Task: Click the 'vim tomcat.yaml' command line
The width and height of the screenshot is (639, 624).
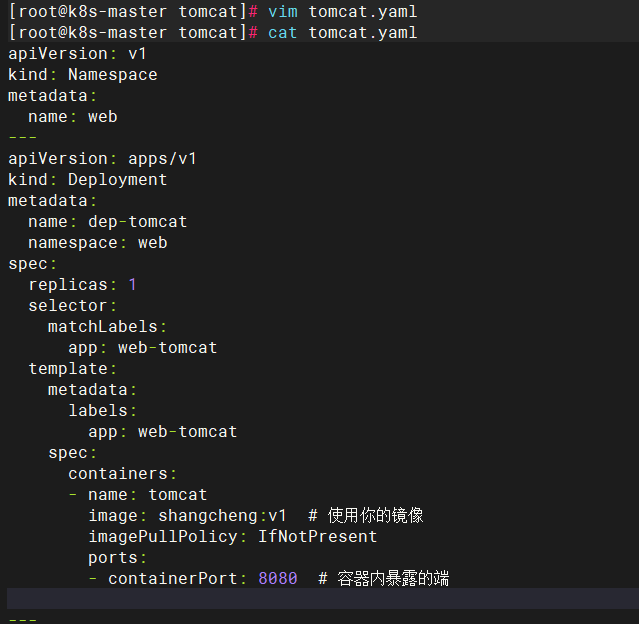Action: click(x=213, y=11)
